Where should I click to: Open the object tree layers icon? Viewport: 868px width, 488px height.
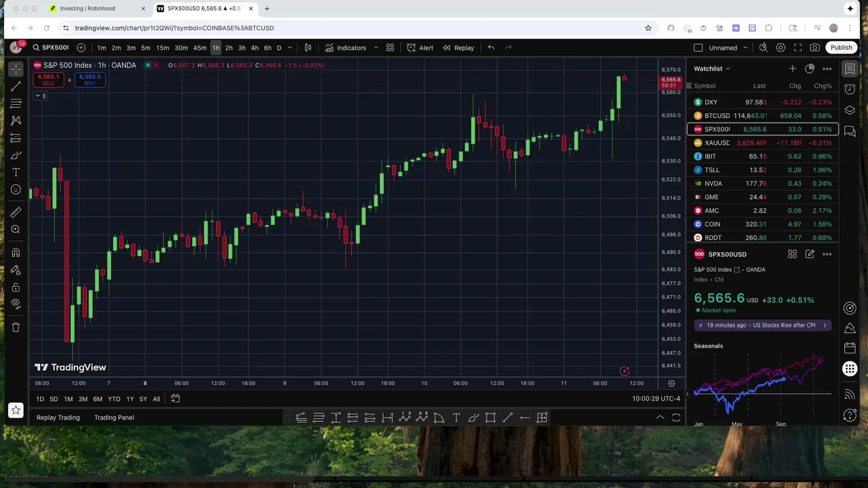pyautogui.click(x=850, y=110)
